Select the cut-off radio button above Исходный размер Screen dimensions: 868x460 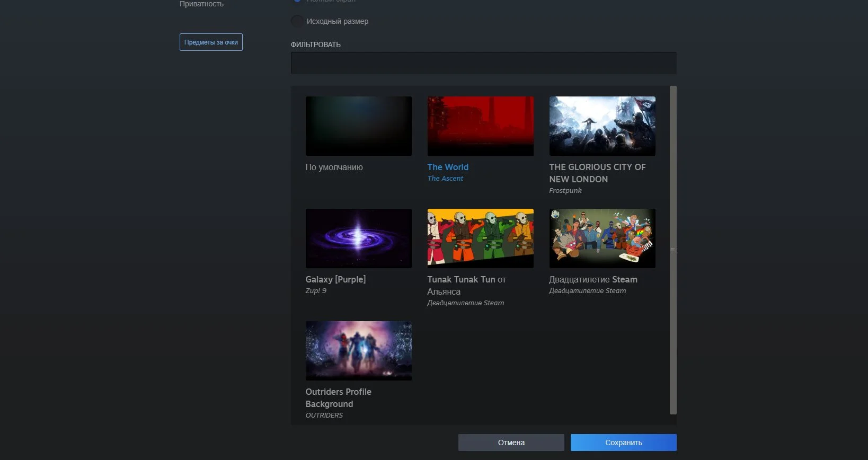[297, 1]
